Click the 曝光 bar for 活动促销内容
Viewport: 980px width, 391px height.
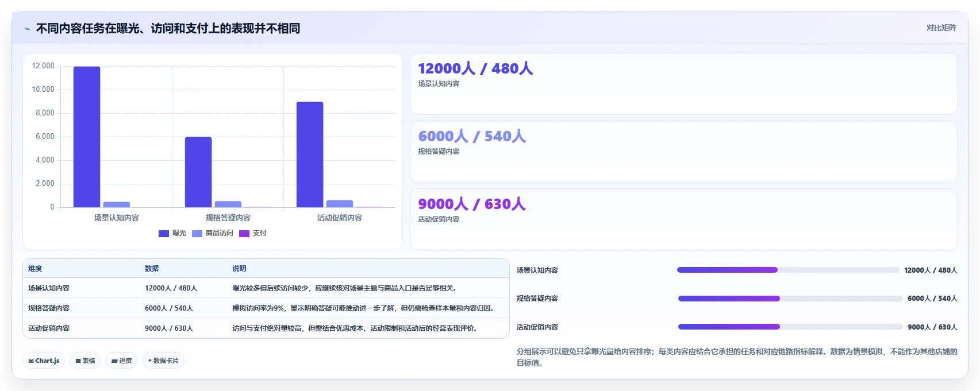click(310, 154)
